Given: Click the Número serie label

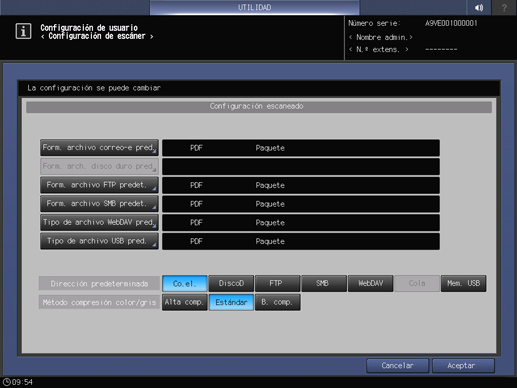Looking at the screenshot, I should coord(374,23).
